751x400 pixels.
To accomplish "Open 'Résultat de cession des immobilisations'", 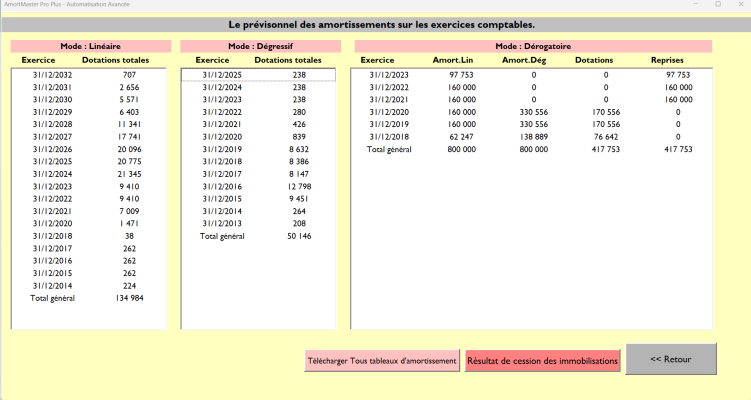I will [542, 361].
